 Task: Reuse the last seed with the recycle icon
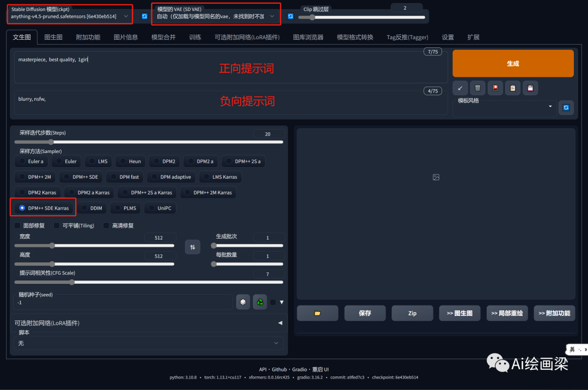click(x=260, y=302)
